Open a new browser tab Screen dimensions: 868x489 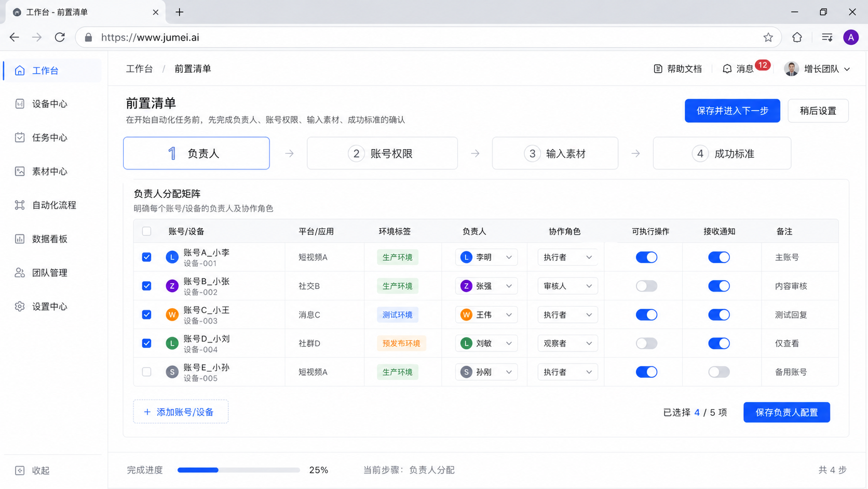pyautogui.click(x=180, y=12)
